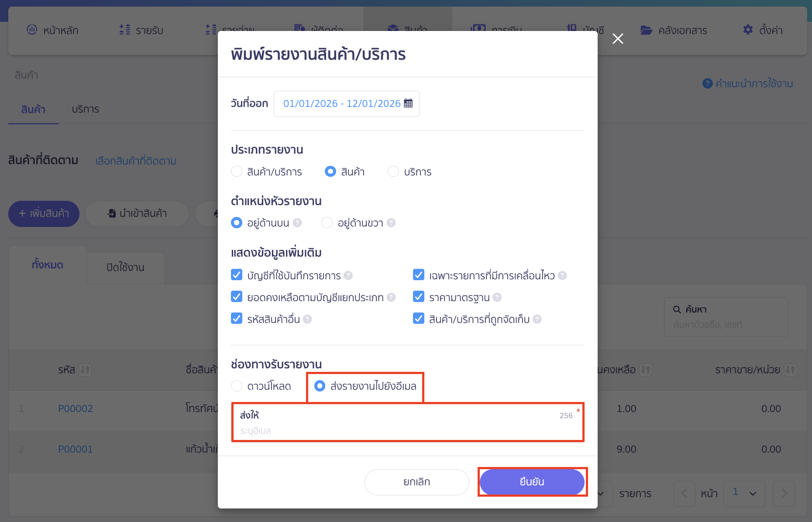Screen dimensions: 812x522
Task: Confirm report with the ยืนยัน button
Action: pos(532,482)
